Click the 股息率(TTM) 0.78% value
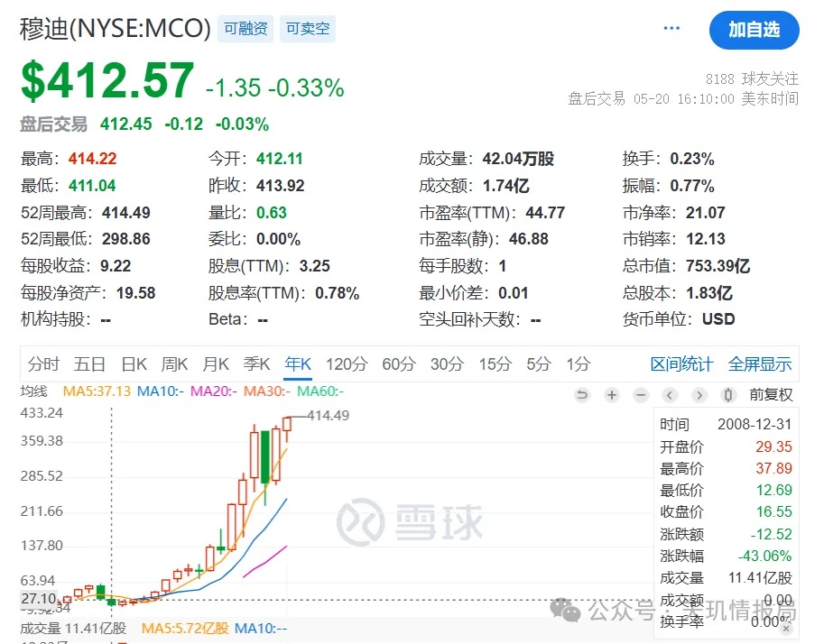This screenshot has height=644, width=824. coord(338,292)
